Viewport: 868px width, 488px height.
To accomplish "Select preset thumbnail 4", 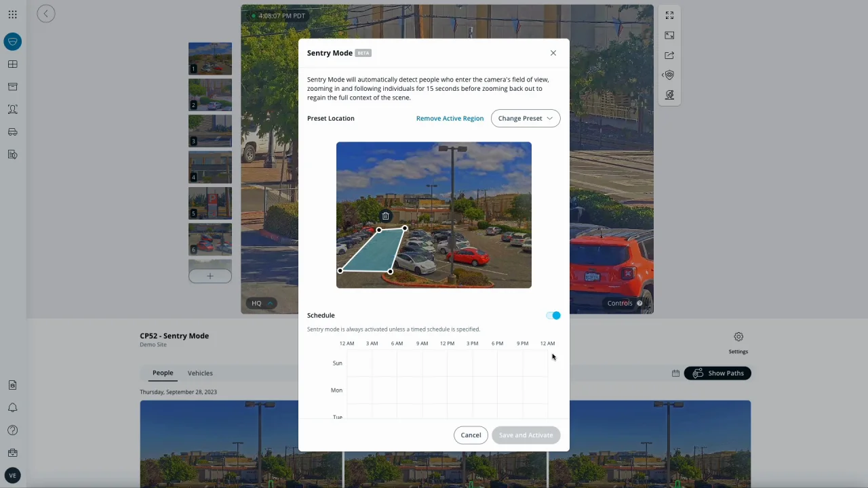I will pyautogui.click(x=210, y=167).
